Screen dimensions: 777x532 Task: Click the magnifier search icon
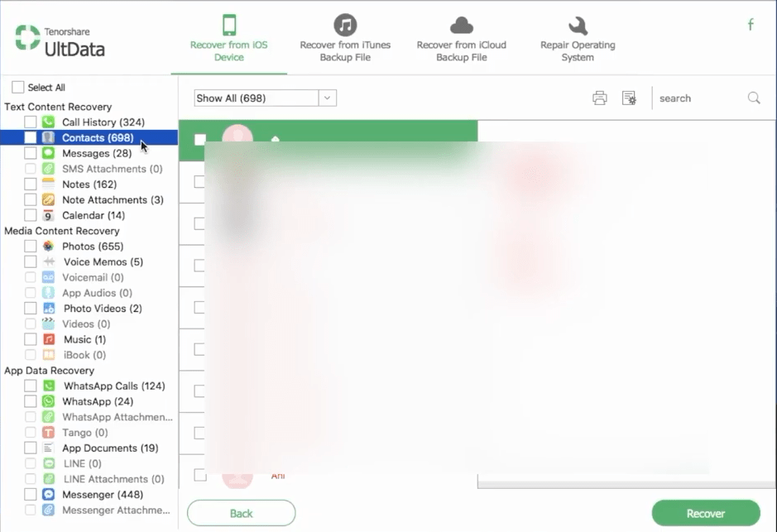point(754,98)
